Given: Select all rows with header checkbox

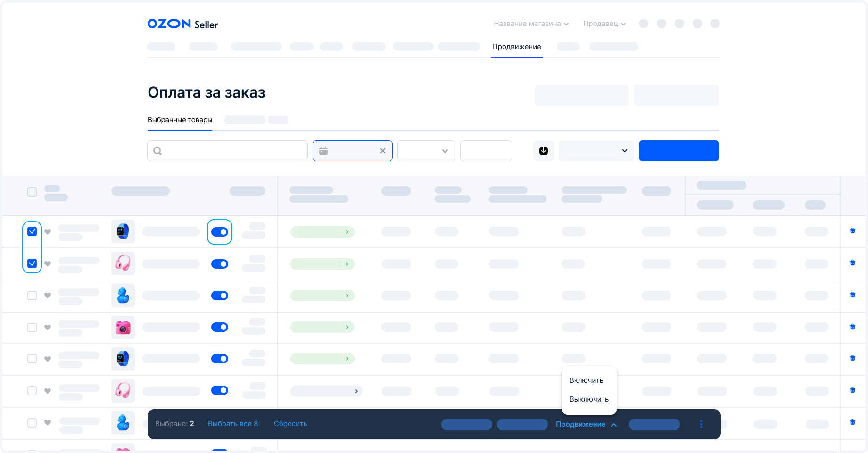Looking at the screenshot, I should click(32, 192).
